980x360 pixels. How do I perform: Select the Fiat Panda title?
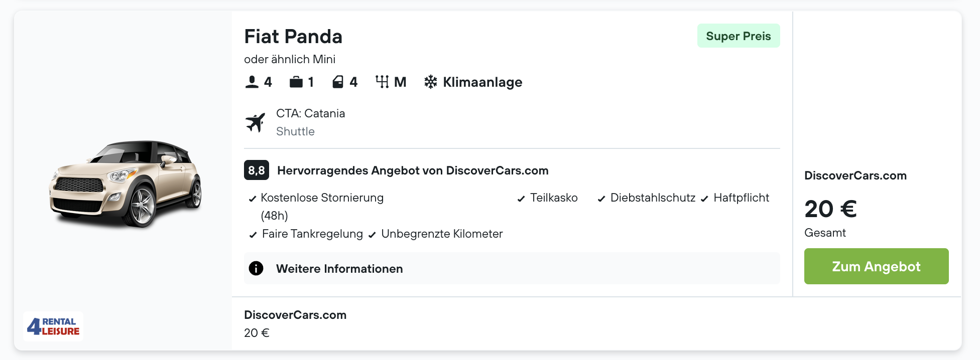(x=293, y=37)
